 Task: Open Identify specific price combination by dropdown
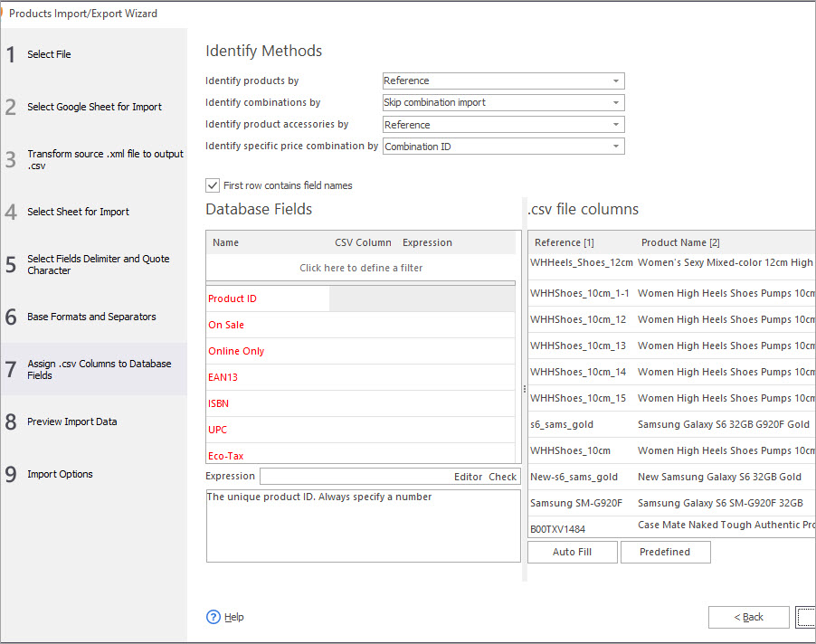click(503, 147)
